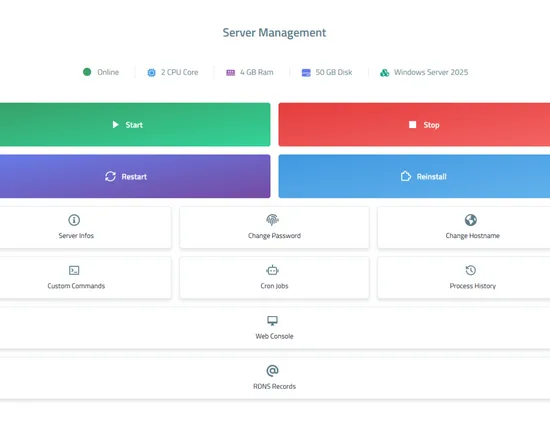The height and width of the screenshot is (430, 550).
Task: Click the purple RAM memory icon
Action: point(230,73)
